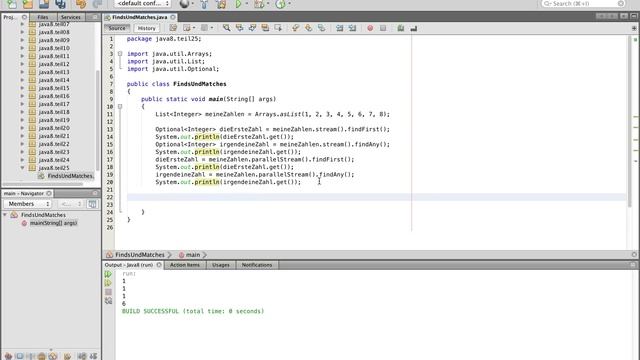Toggle Highlight Search icon
Image resolution: width=640 pixels, height=360 pixels.
tap(265, 28)
